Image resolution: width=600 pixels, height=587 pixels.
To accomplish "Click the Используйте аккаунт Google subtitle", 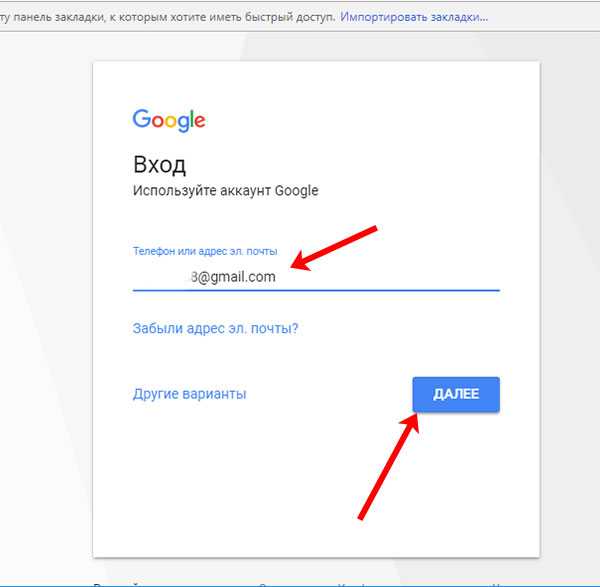I will (x=225, y=190).
